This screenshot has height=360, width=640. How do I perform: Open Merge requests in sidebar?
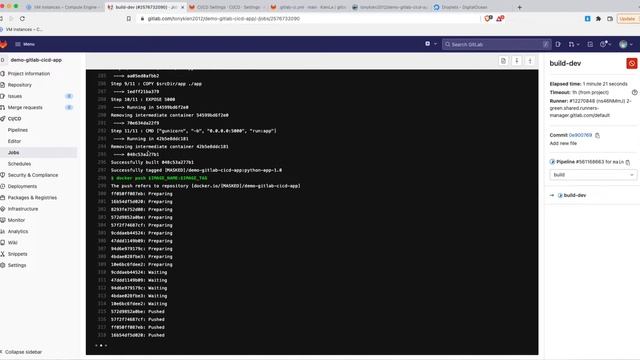click(x=25, y=107)
